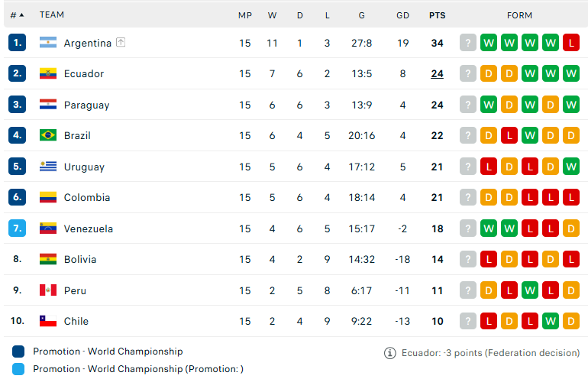This screenshot has height=379, width=588.
Task: Click Argentina's promotion arrow icon
Action: click(x=121, y=42)
